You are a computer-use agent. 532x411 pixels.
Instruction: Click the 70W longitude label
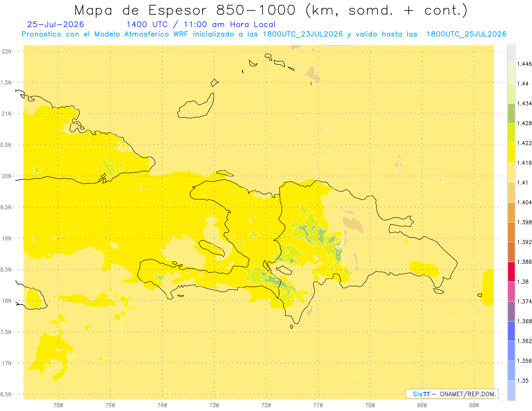coord(370,405)
